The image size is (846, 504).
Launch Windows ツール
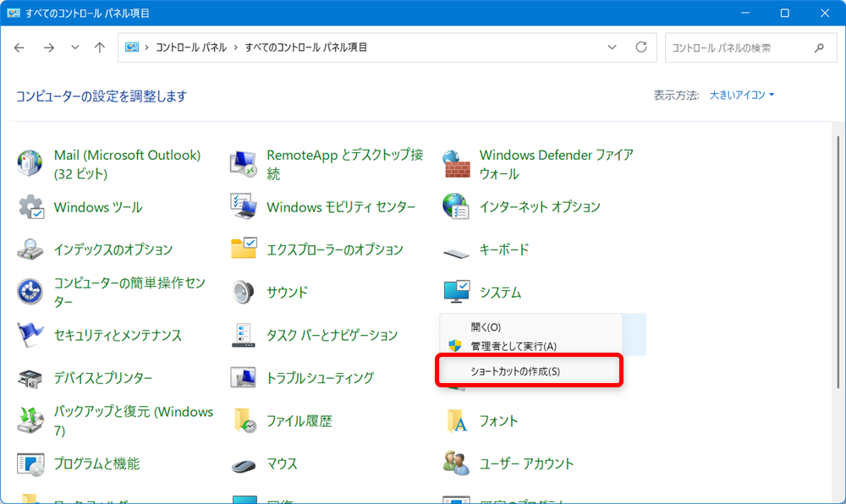[96, 207]
